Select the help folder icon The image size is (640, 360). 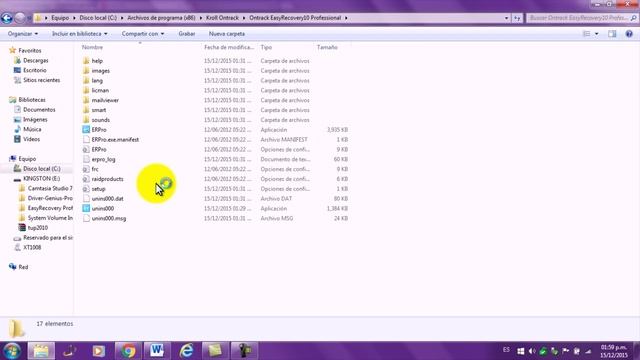pos(86,61)
